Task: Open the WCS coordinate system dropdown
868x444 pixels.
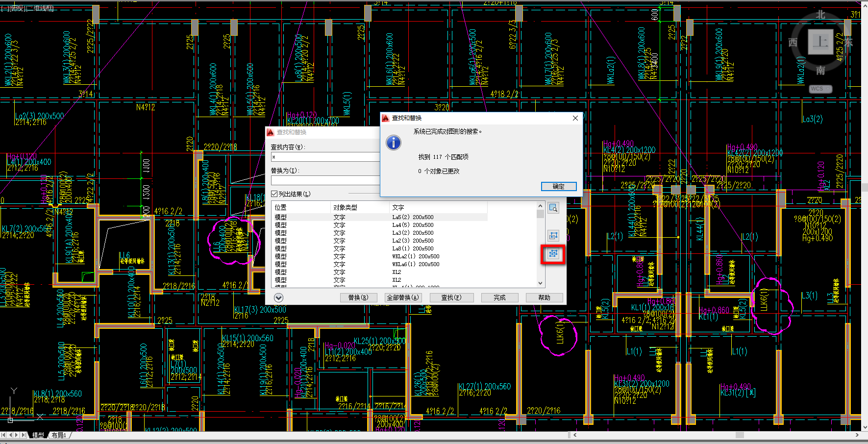Action: click(x=820, y=89)
